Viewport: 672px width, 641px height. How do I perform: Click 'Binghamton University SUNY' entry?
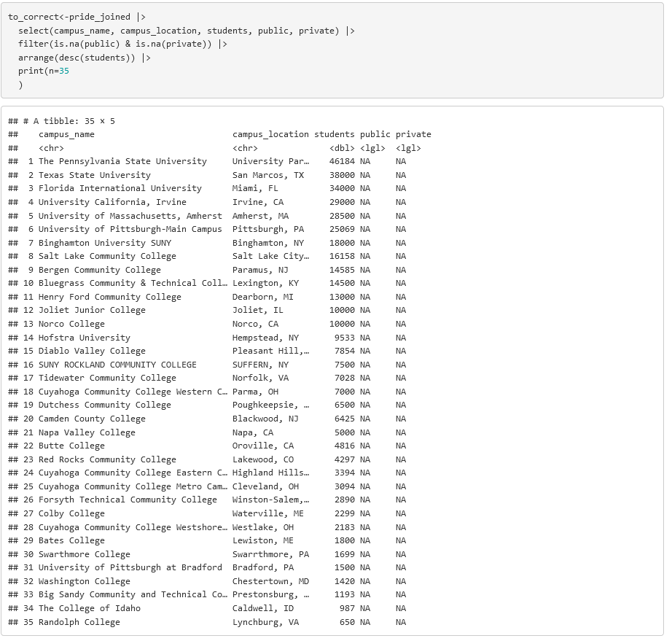(x=105, y=243)
